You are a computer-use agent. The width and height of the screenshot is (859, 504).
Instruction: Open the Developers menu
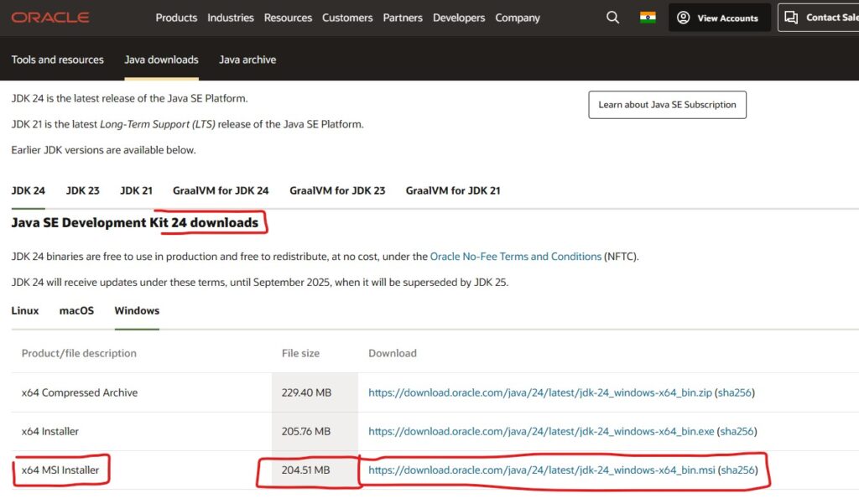coord(459,17)
